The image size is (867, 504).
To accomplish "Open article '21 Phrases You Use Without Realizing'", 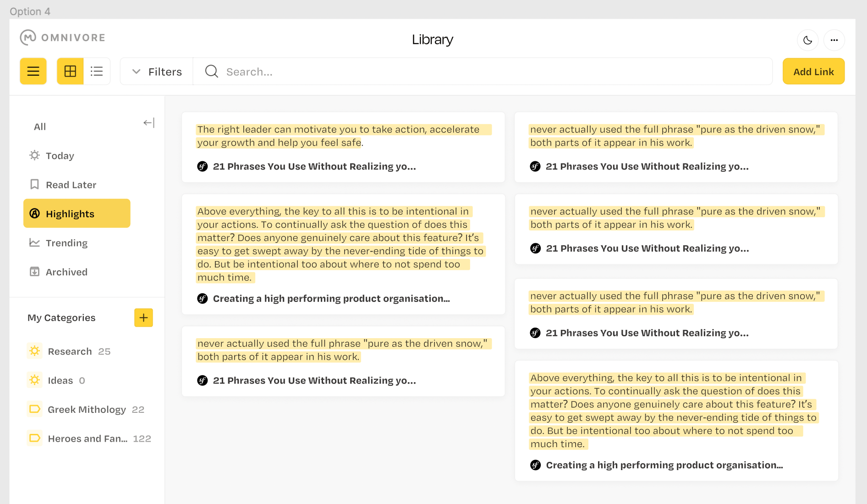I will (x=314, y=166).
